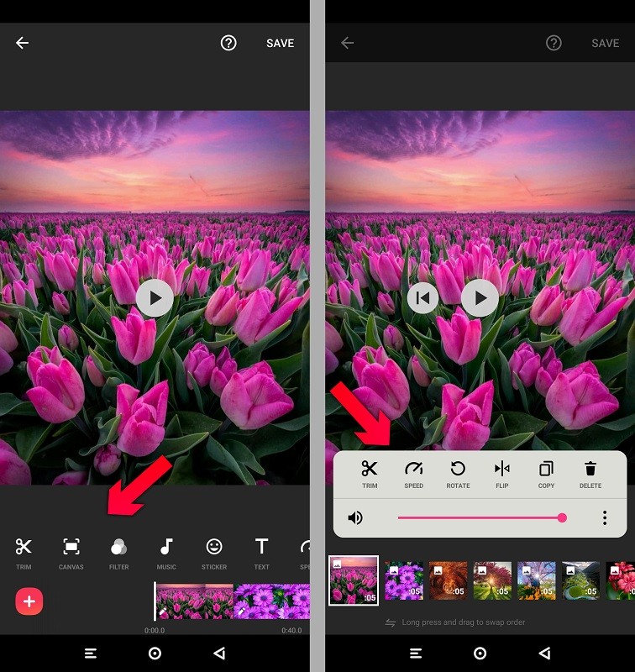Go back using the left screen's back arrow

(x=23, y=43)
